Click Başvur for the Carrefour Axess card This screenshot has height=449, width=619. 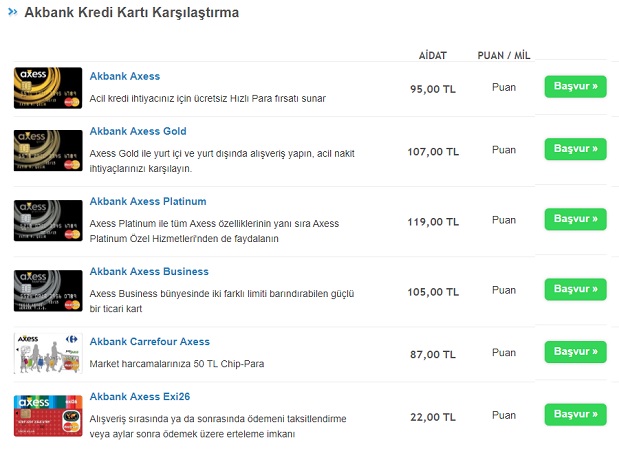tap(575, 352)
